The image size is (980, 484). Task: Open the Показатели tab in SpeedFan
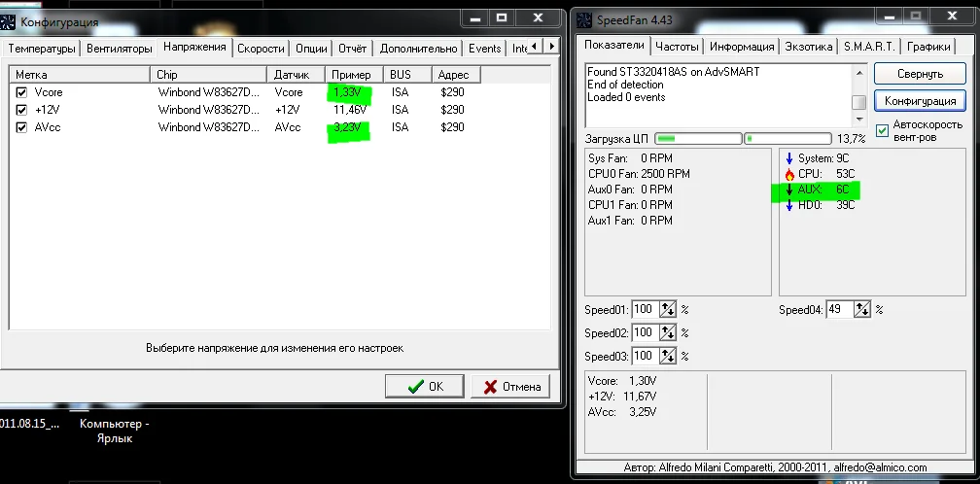(613, 45)
